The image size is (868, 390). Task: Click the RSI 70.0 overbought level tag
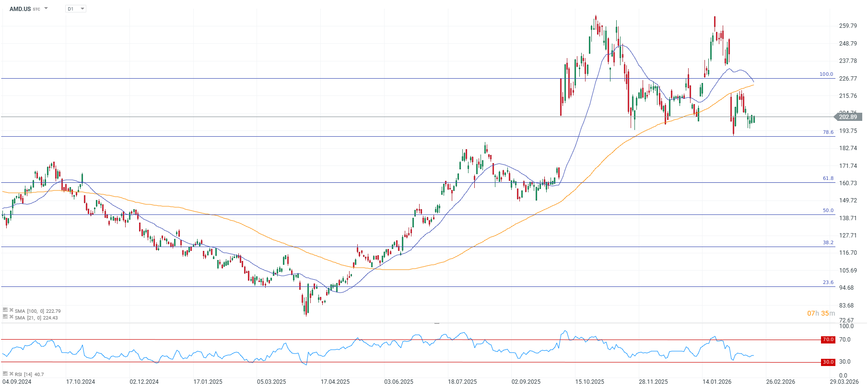coord(829,340)
